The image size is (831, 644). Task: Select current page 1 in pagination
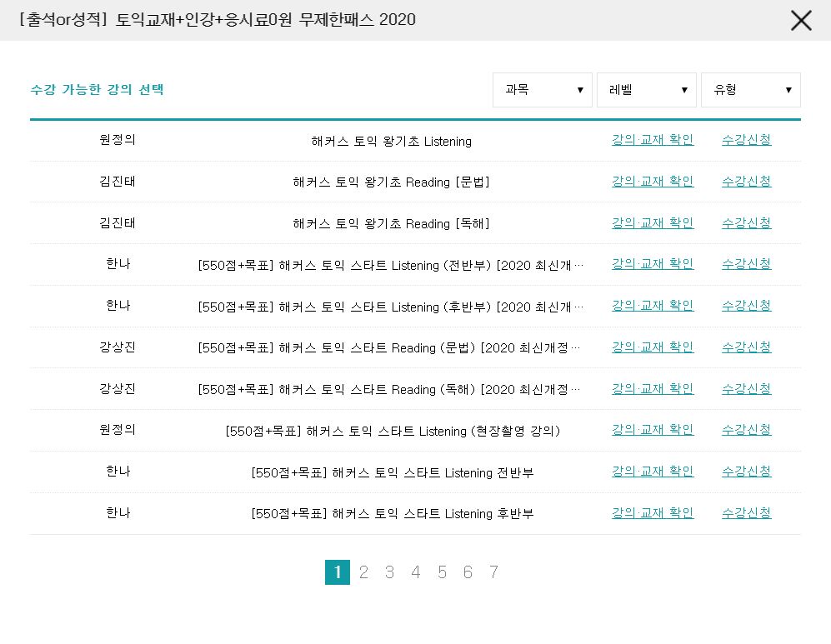[x=337, y=572]
